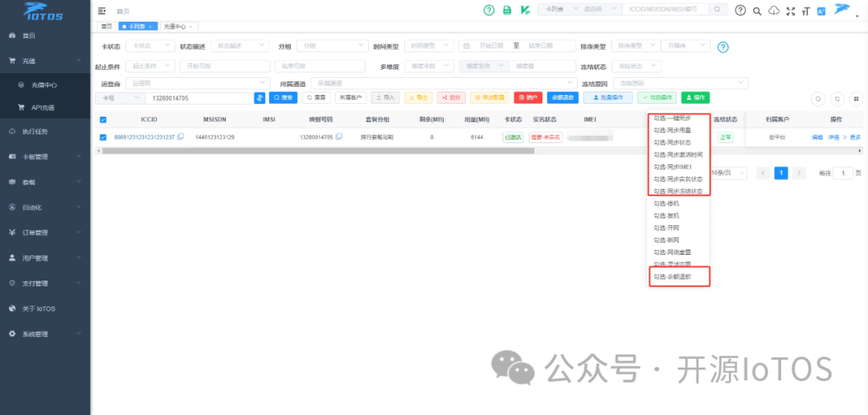Open the 时间类型 dropdown
This screenshot has width=868, height=415.
pos(429,46)
